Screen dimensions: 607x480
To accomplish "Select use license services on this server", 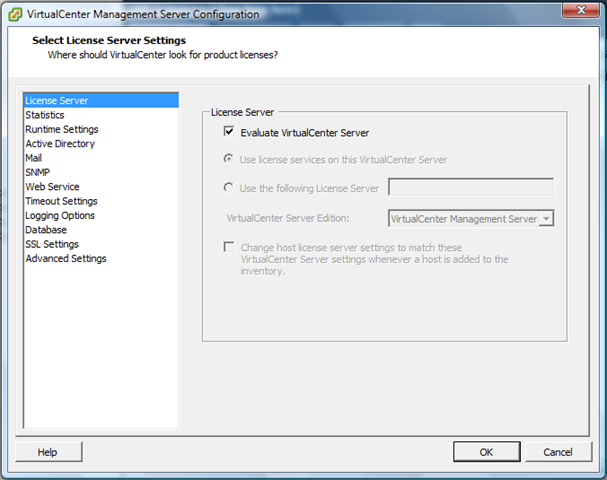I will pyautogui.click(x=230, y=159).
